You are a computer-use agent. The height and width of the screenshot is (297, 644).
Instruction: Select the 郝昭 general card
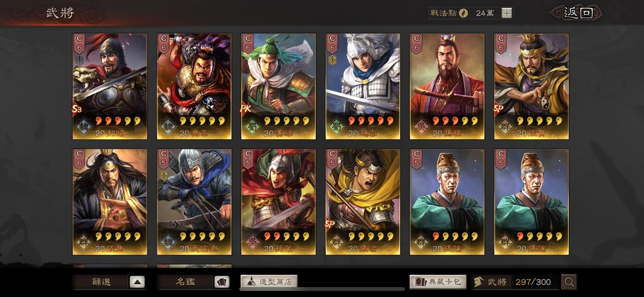[110, 86]
